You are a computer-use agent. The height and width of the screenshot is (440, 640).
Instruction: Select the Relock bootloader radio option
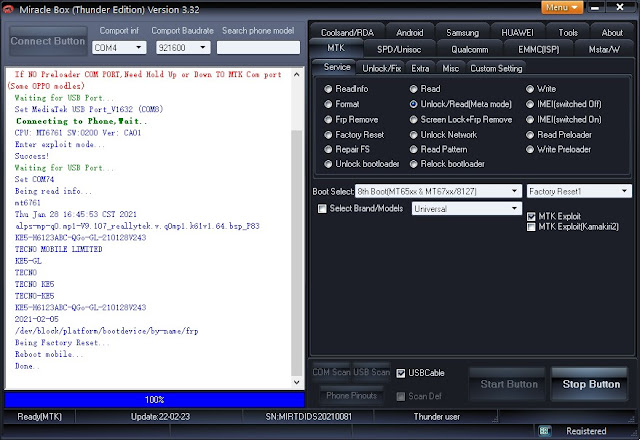[x=413, y=164]
